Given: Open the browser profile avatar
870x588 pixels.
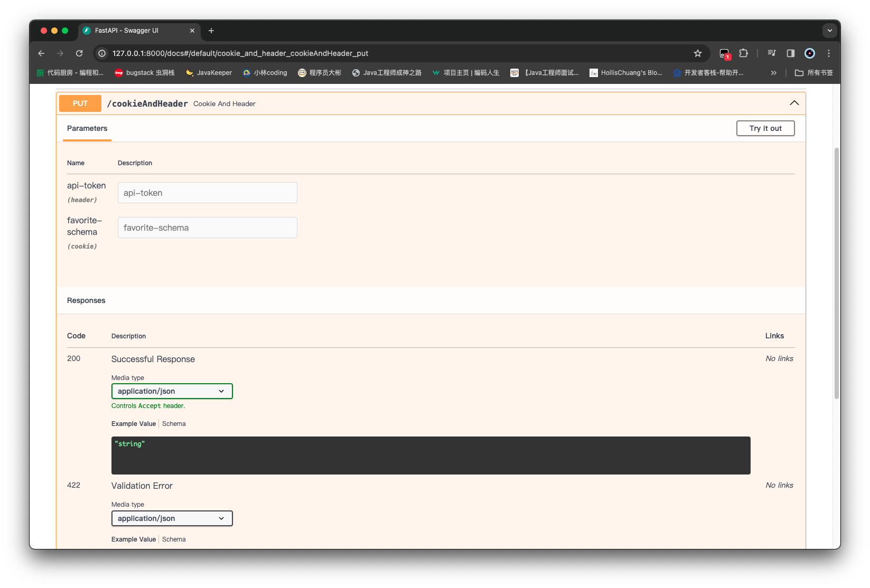Looking at the screenshot, I should (810, 53).
